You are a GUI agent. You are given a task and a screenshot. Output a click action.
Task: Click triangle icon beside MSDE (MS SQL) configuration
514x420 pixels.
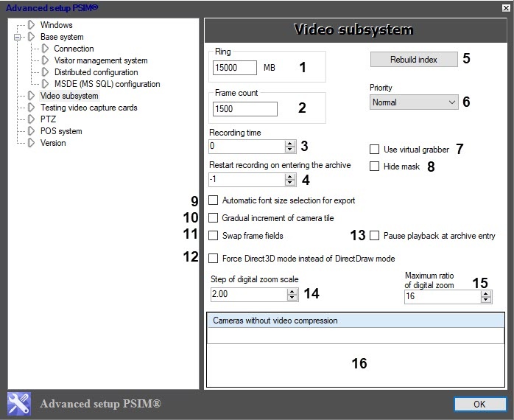click(x=45, y=84)
